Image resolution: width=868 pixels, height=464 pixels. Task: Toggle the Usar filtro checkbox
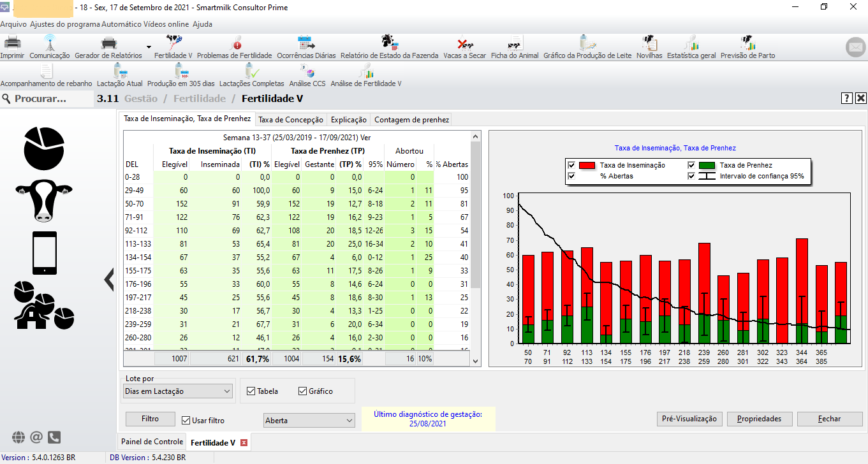[186, 421]
